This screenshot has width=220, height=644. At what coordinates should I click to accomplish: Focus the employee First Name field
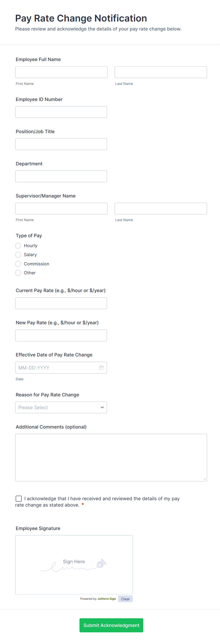point(61,72)
